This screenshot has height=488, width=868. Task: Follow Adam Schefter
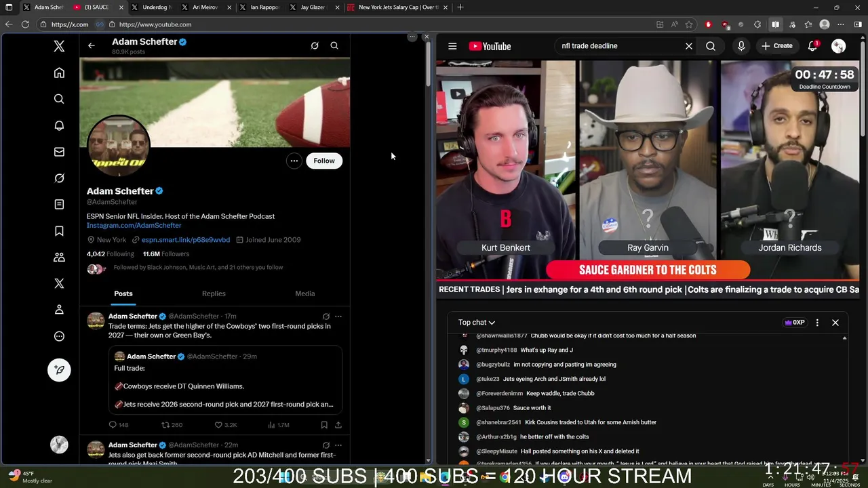(324, 161)
